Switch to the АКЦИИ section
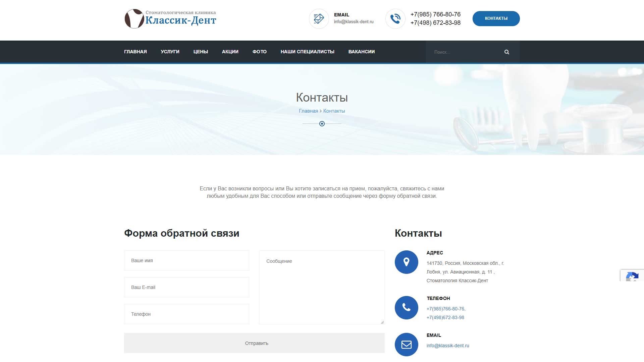The image size is (644, 362). coord(230,52)
